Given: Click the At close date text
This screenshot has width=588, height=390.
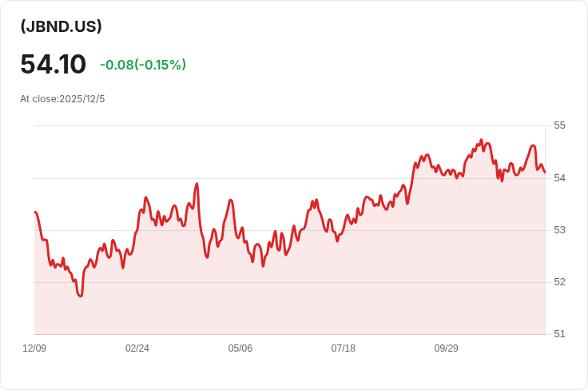Looking at the screenshot, I should [62, 99].
